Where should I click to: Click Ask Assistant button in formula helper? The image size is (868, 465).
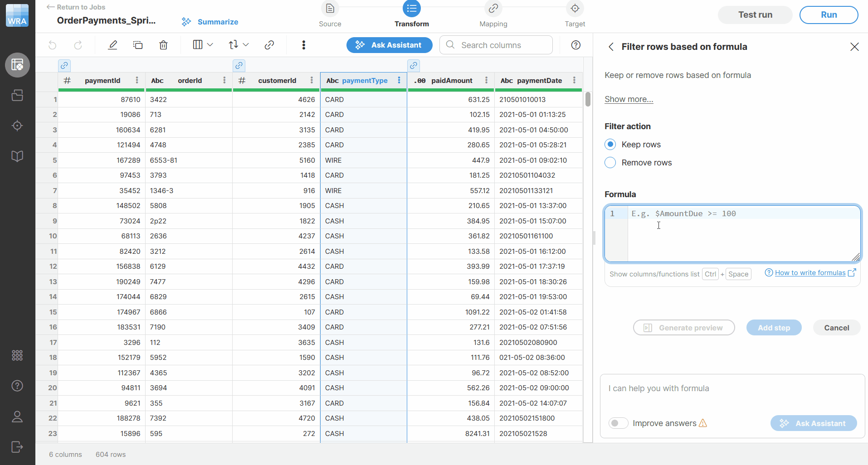click(814, 423)
